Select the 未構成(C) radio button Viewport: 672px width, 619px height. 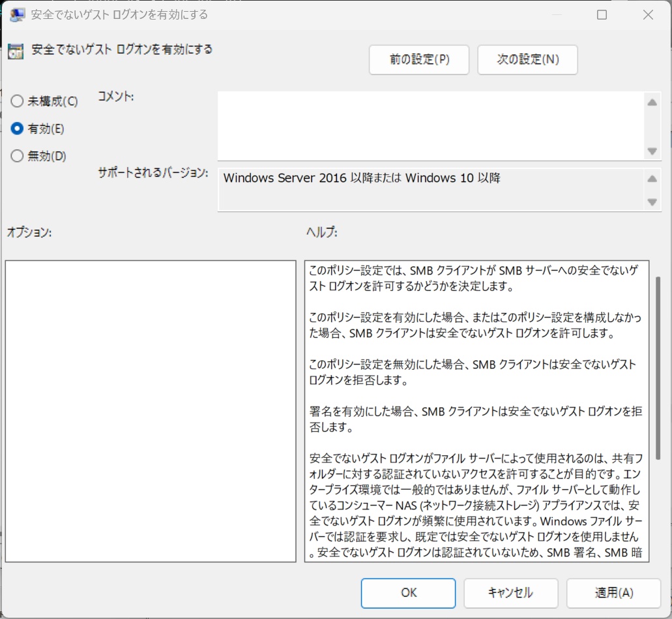pos(18,102)
